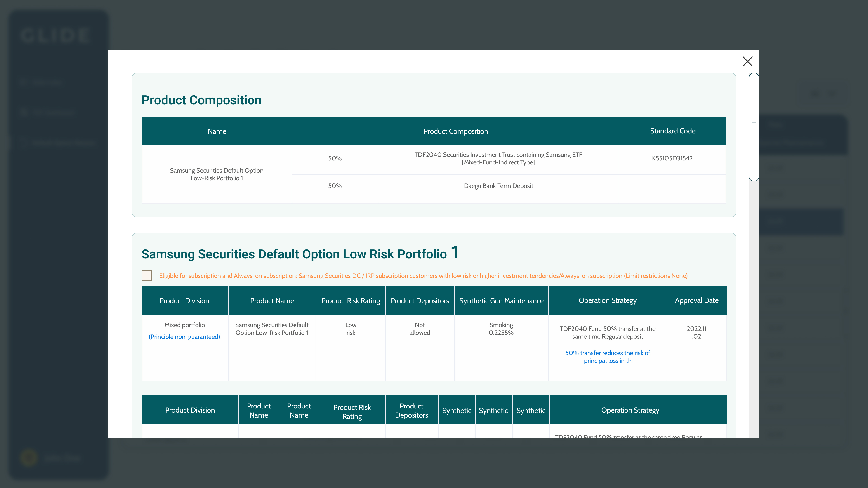Click the Operation Strategy header beside Approval Date

pos(608,301)
